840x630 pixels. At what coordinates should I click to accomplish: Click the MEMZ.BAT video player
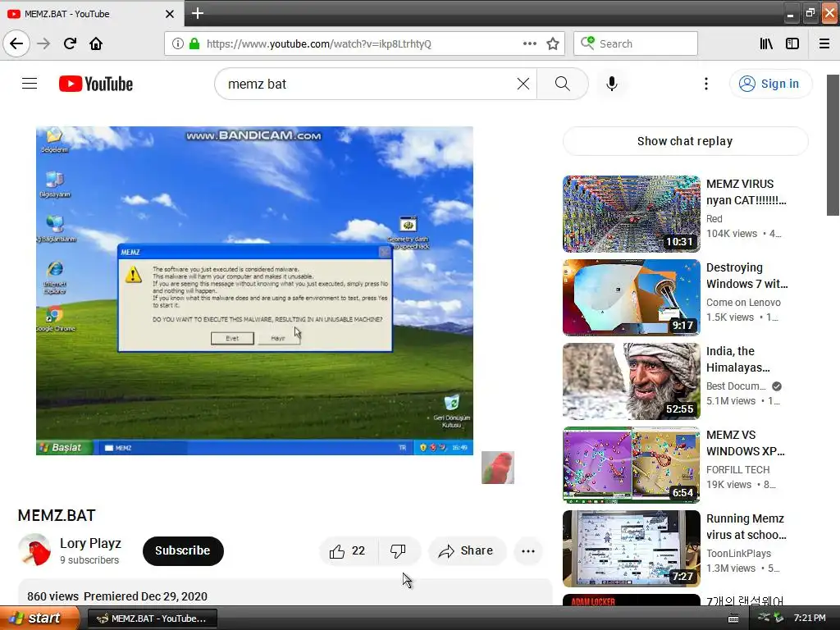(x=254, y=290)
